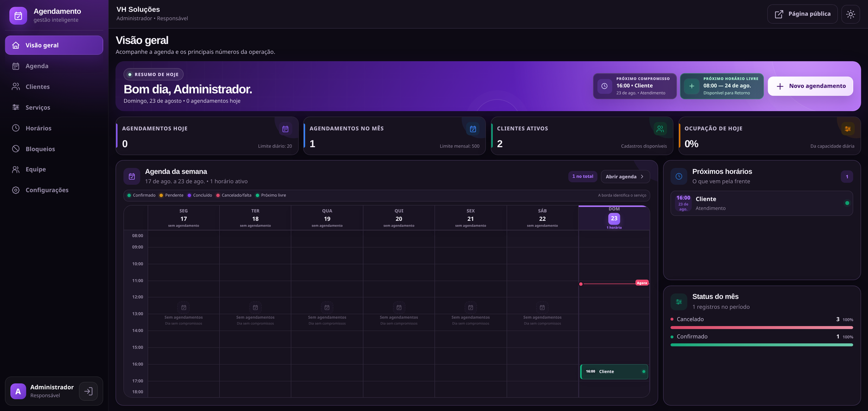The image size is (868, 411).
Task: Select the DOM 23 day column header
Action: [x=614, y=218]
